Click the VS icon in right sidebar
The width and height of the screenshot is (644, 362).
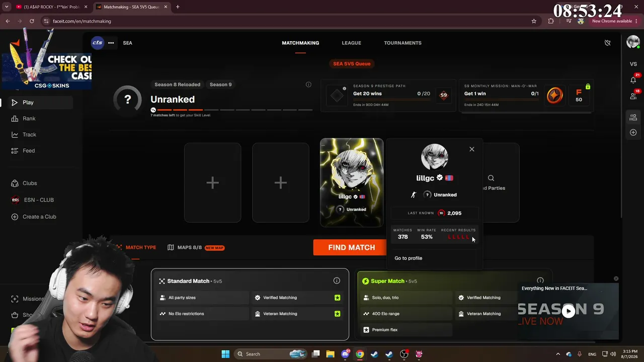(x=633, y=64)
